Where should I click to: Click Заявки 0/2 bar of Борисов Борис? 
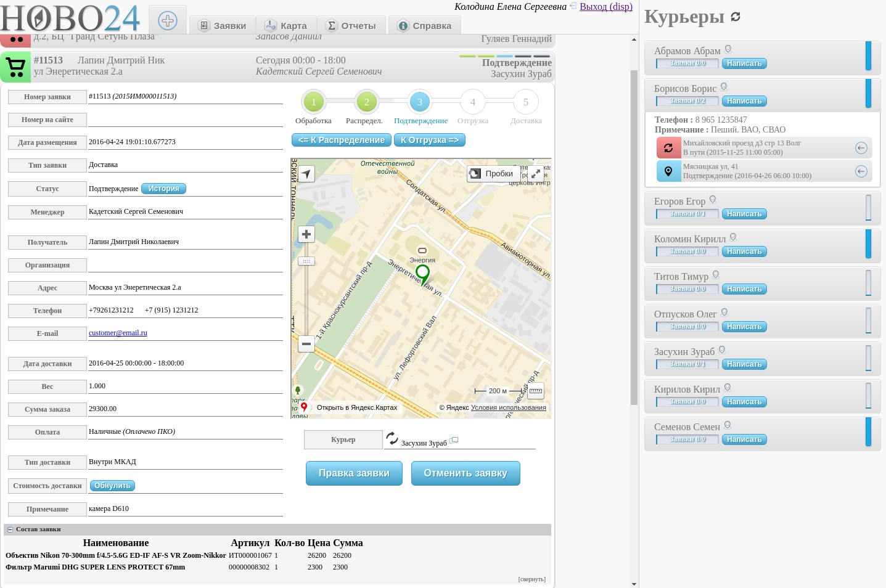pos(687,101)
